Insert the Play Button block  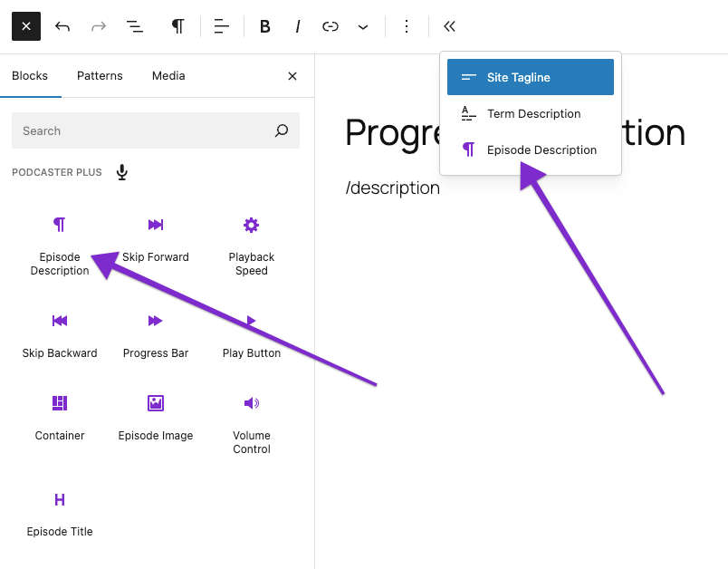point(251,336)
